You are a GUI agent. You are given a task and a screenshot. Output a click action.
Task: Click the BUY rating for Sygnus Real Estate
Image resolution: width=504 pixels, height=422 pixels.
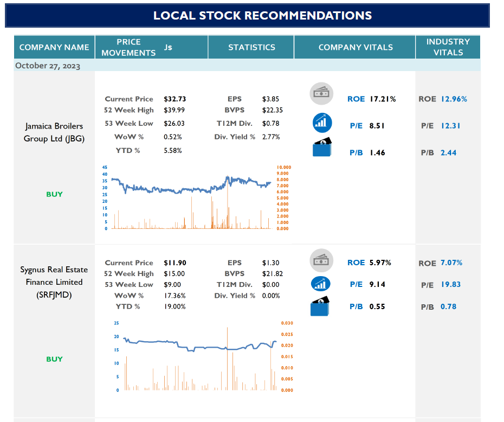click(x=54, y=359)
